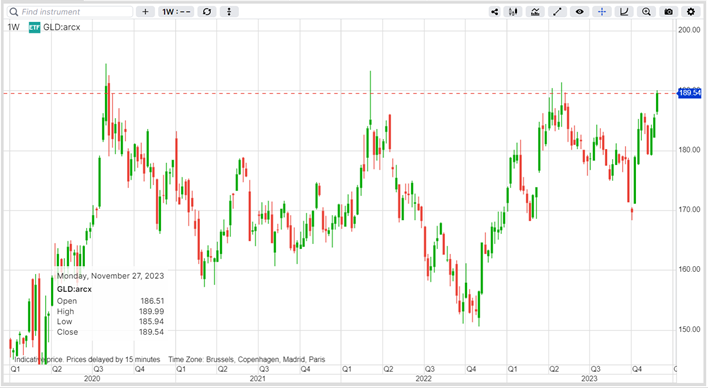708x388 pixels.
Task: Click the Find instrument search field
Action: pyautogui.click(x=70, y=12)
